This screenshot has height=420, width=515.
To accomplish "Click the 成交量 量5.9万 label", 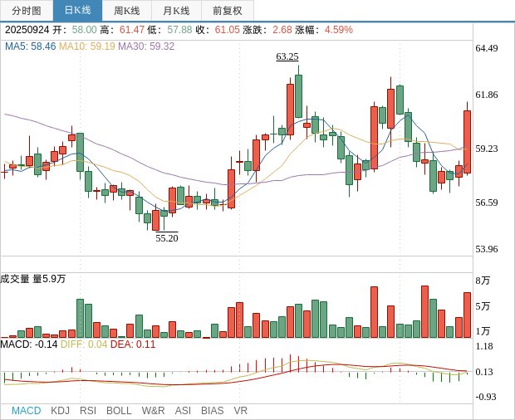I will (x=33, y=279).
